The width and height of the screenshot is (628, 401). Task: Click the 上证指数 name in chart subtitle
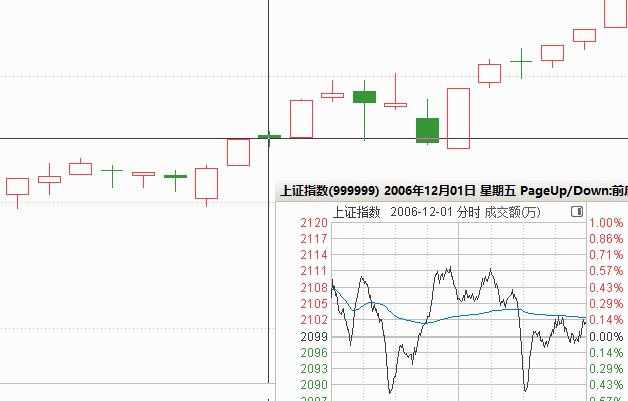coord(357,212)
